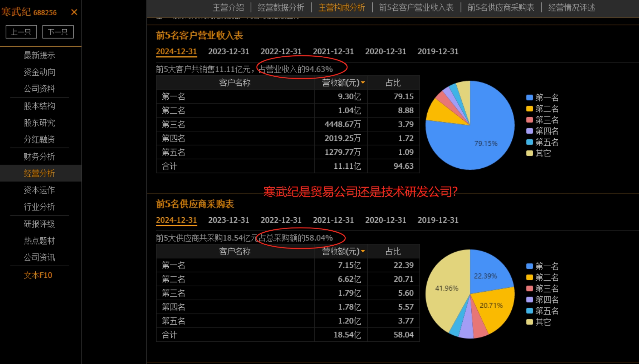Select 2022-12-31 in supplier purchase table

coord(281,220)
